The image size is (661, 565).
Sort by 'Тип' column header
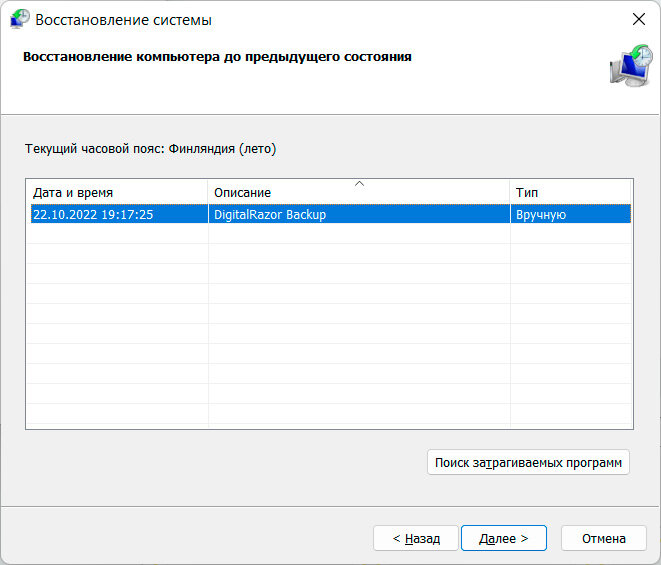pos(570,193)
